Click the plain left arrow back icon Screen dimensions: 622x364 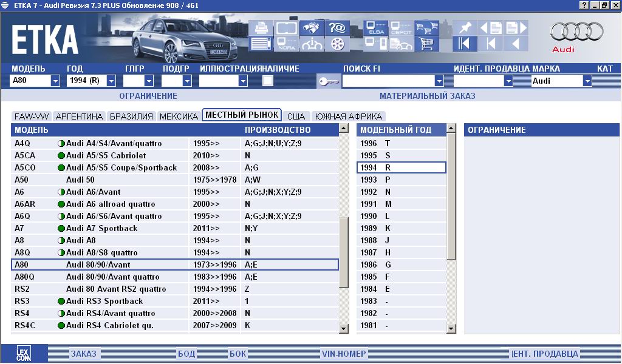[x=516, y=43]
